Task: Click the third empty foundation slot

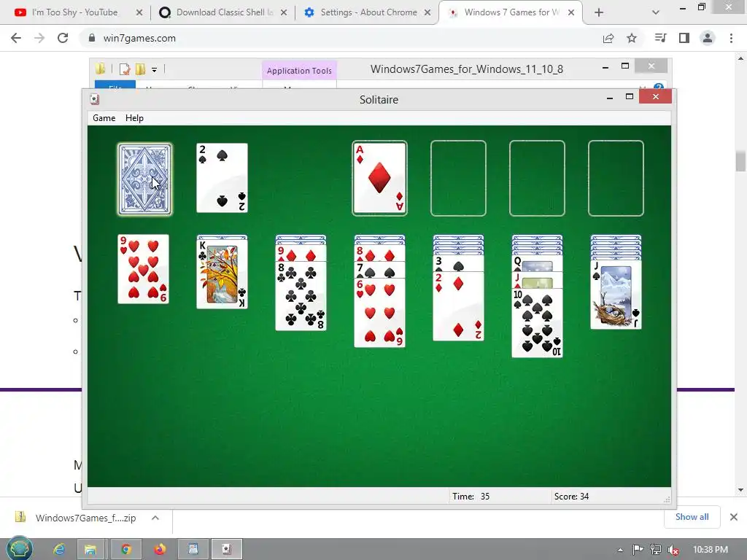Action: [x=537, y=178]
